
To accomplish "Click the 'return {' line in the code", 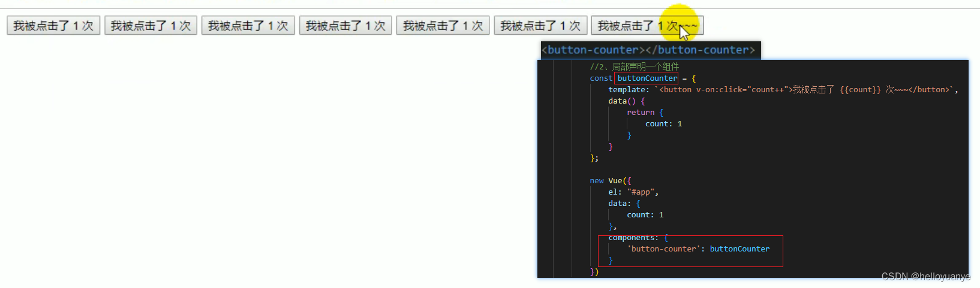I will coord(645,113).
